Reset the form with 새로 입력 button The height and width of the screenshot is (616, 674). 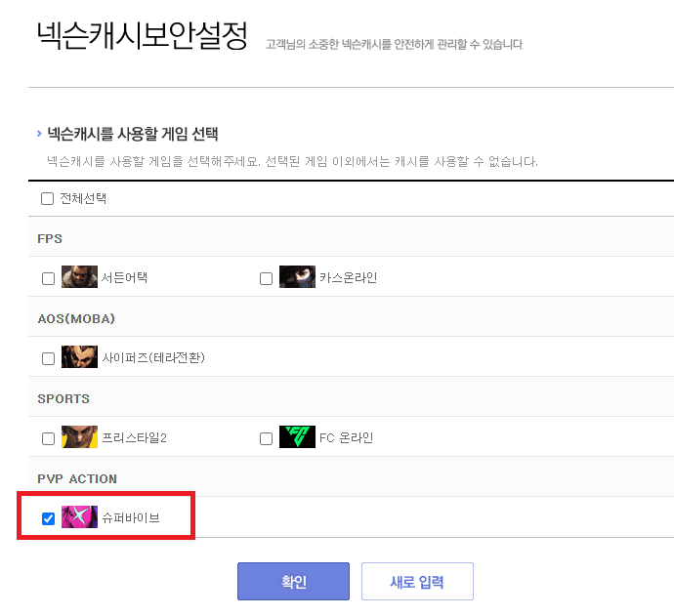point(417,581)
